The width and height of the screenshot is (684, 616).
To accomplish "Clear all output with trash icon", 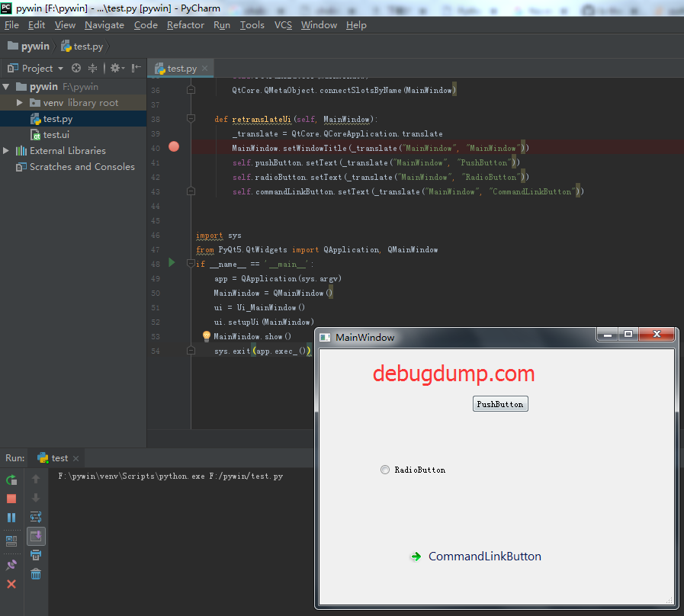I will tap(36, 573).
